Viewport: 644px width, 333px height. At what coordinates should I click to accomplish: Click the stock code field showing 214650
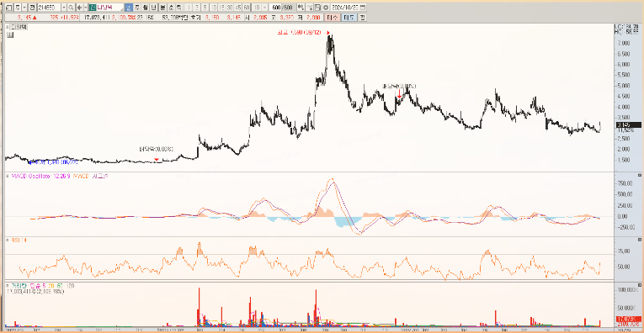click(49, 8)
